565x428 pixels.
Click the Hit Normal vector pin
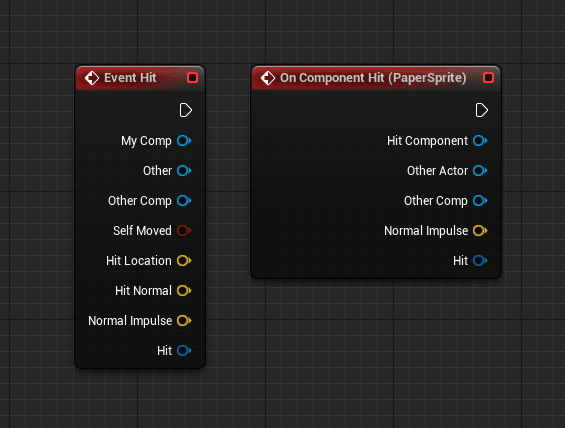click(x=184, y=291)
